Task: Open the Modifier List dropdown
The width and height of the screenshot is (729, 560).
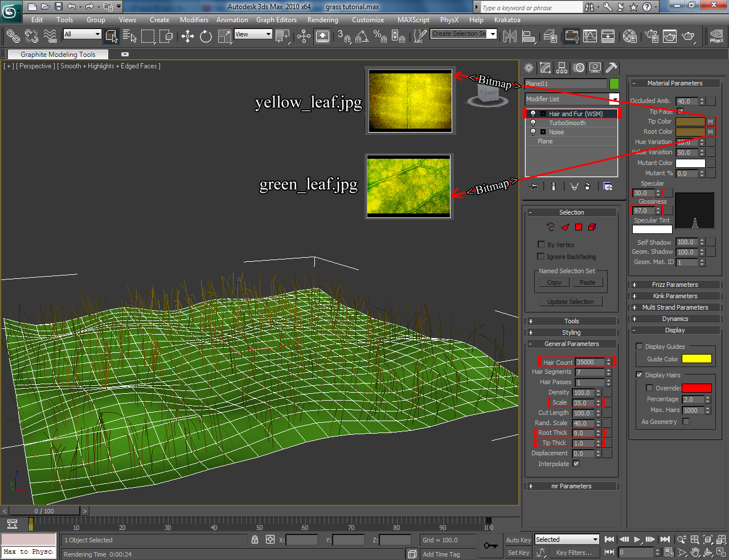Action: [615, 99]
